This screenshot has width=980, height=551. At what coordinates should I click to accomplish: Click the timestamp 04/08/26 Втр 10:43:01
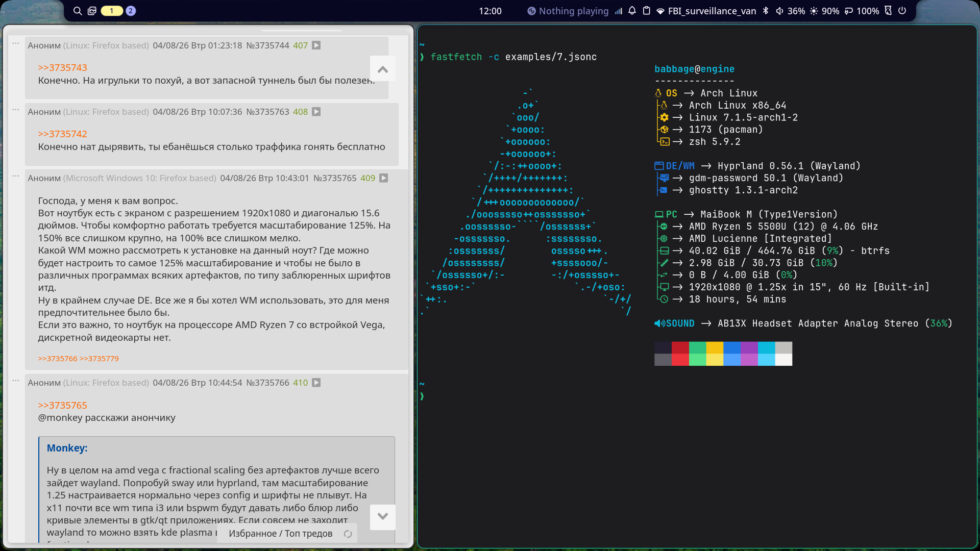265,178
